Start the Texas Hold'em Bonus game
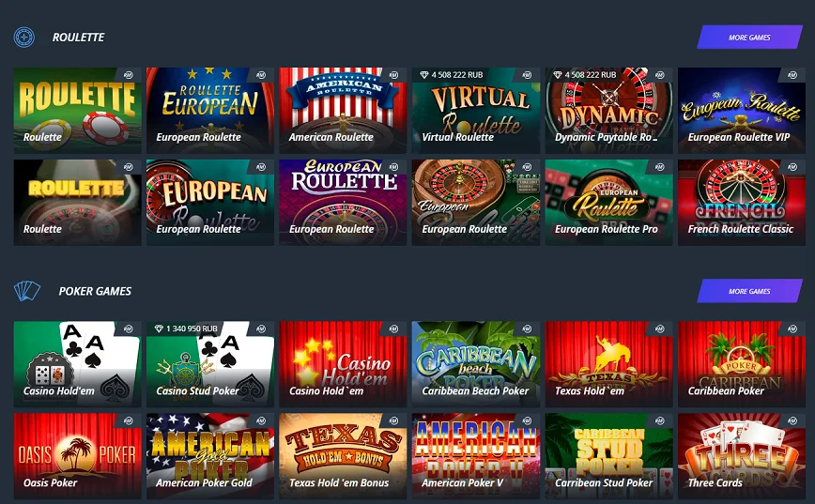 coord(343,456)
